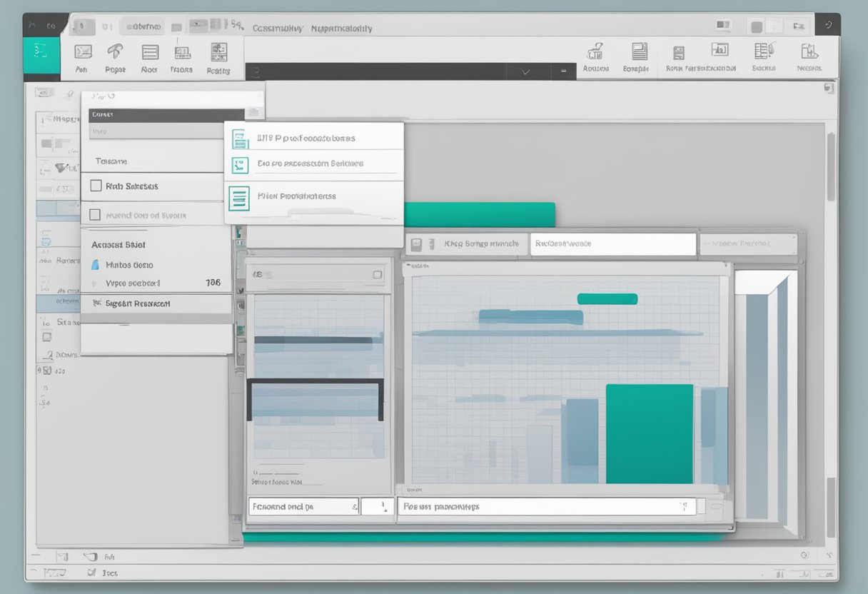Select the Pogat pin tool icon
868x594 pixels.
click(x=114, y=53)
